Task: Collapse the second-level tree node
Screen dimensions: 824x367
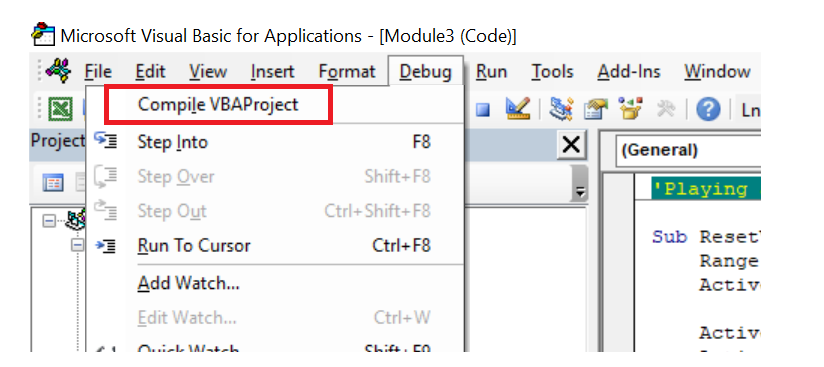Action: [x=78, y=246]
